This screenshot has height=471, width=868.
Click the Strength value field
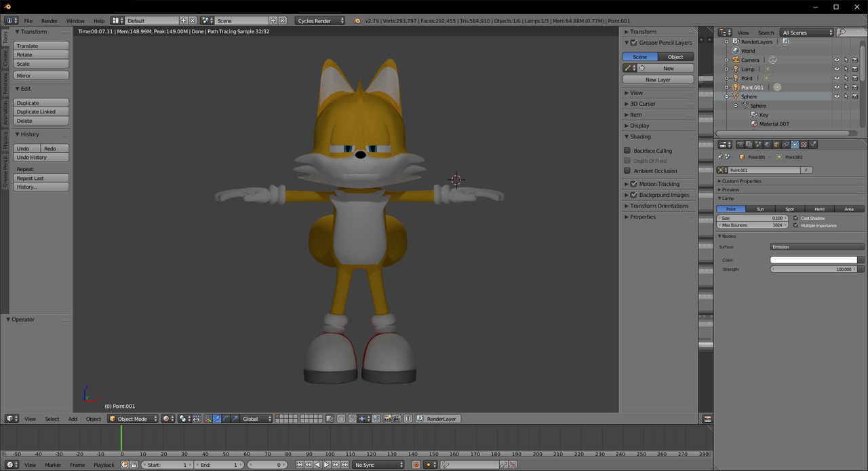point(813,269)
